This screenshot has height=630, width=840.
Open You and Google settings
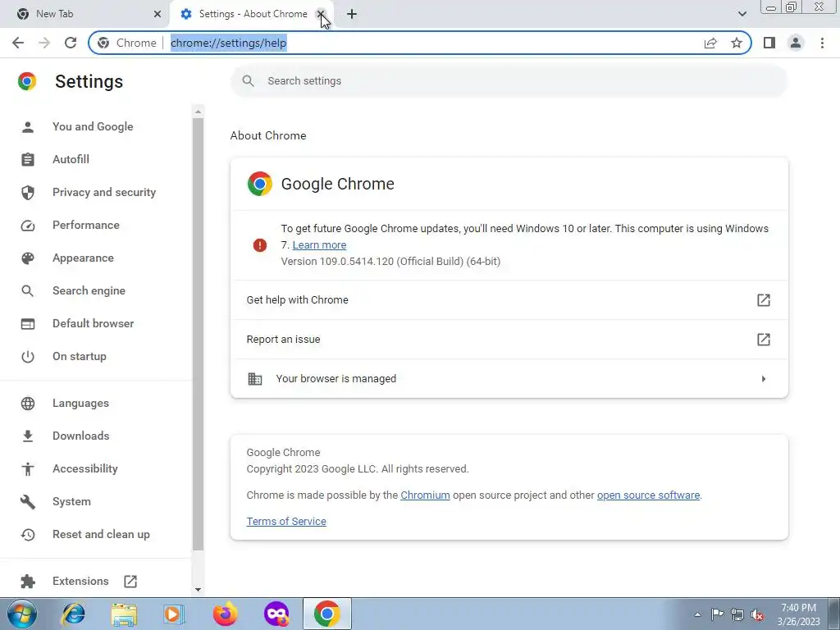click(93, 126)
